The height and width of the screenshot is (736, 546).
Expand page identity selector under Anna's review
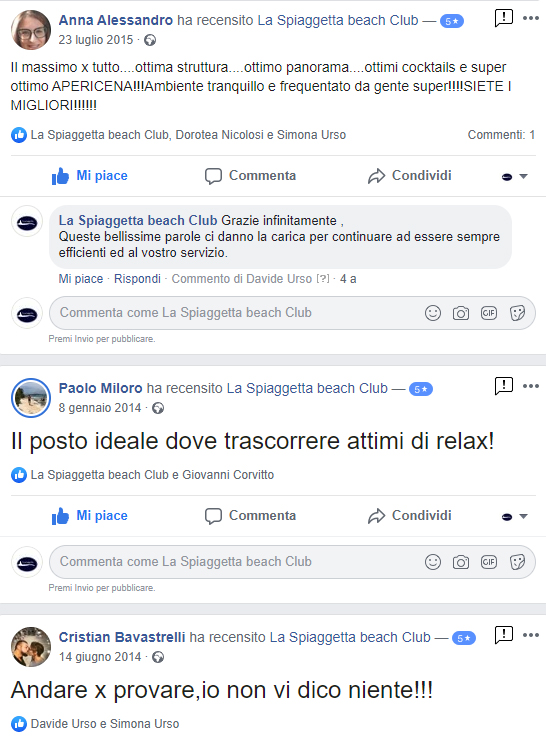tap(515, 176)
